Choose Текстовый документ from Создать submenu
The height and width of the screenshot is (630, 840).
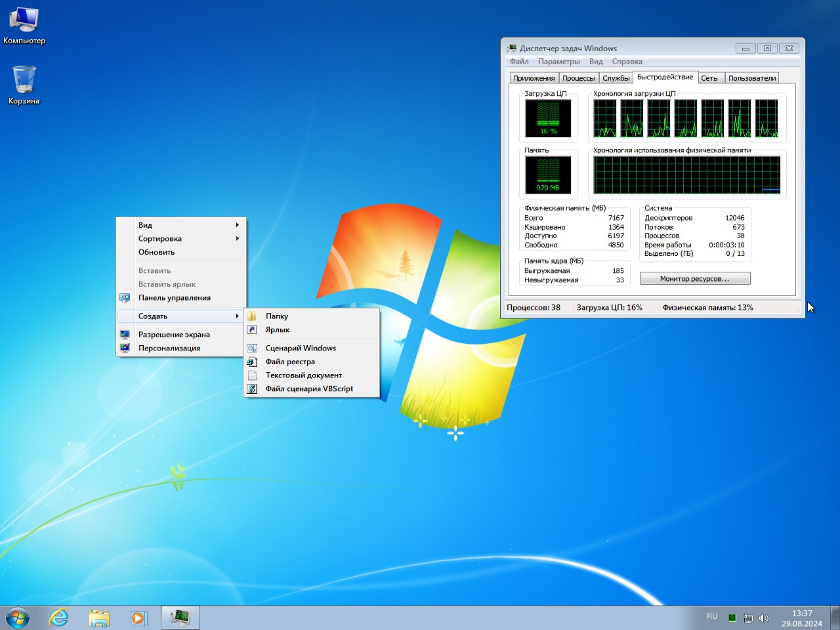tap(303, 375)
